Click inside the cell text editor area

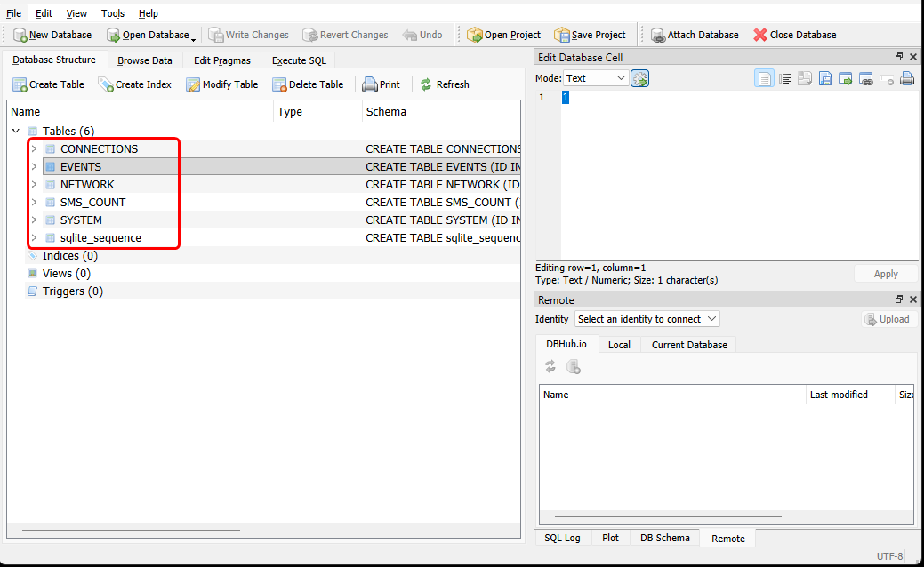[x=720, y=178]
